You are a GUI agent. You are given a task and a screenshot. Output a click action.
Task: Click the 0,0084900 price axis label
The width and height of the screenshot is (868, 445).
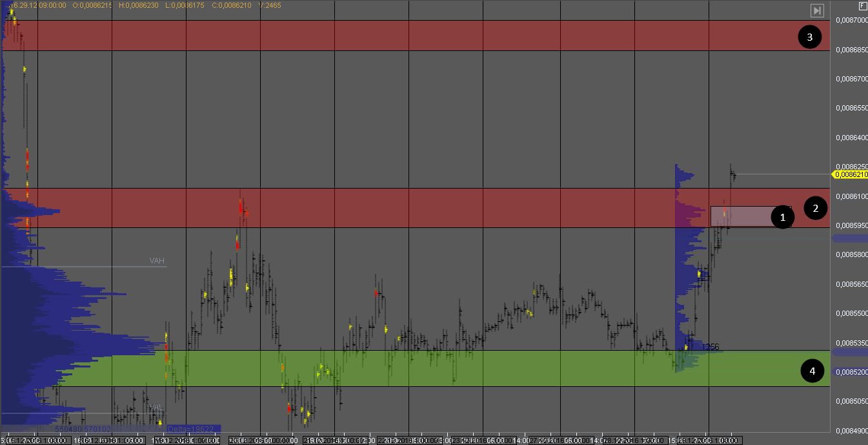[851, 431]
